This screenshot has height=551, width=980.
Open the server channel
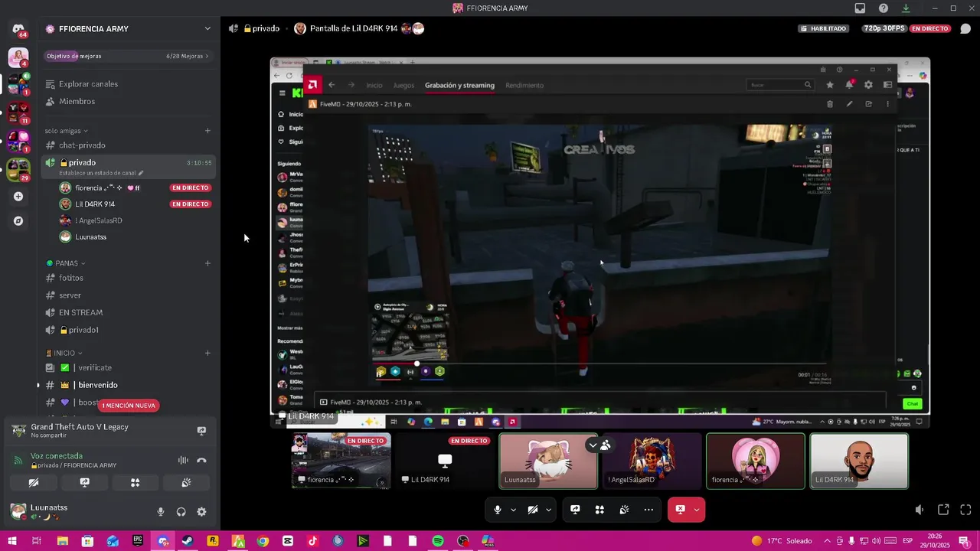(128, 295)
